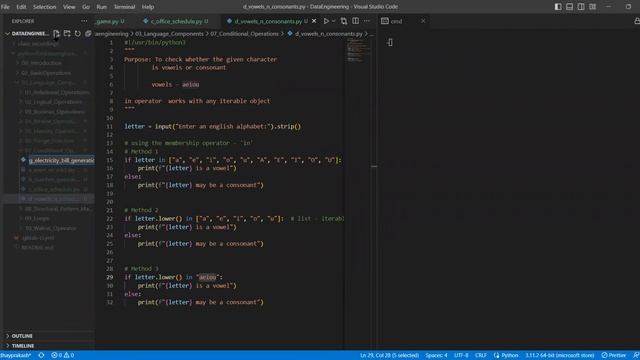
Task: Run the Python file with play button
Action: (326, 21)
